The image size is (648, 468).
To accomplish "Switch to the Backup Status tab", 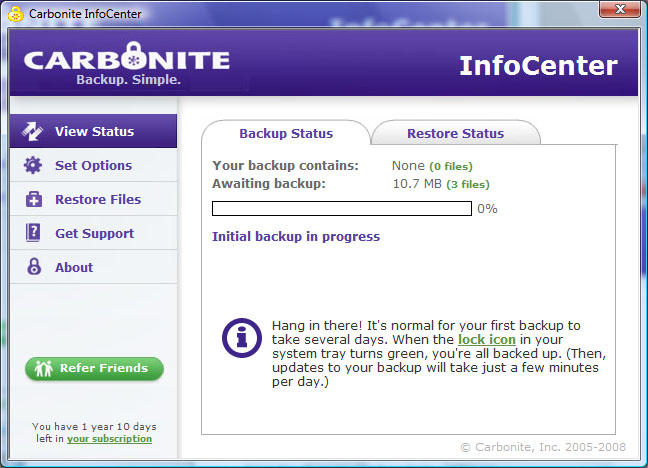I will (x=286, y=133).
